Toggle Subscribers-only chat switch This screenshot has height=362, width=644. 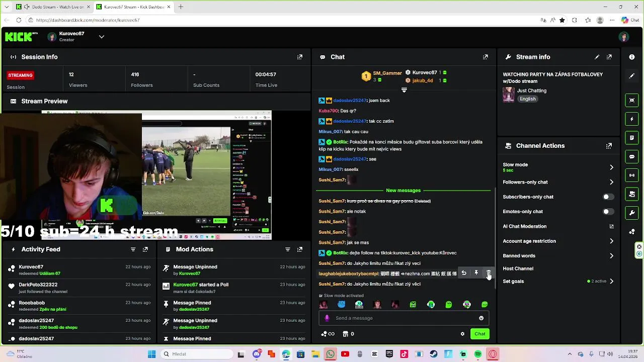[x=608, y=197]
